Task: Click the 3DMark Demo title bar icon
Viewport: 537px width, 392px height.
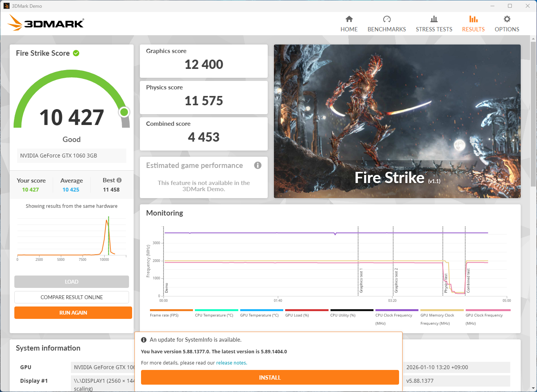Action: click(x=6, y=6)
